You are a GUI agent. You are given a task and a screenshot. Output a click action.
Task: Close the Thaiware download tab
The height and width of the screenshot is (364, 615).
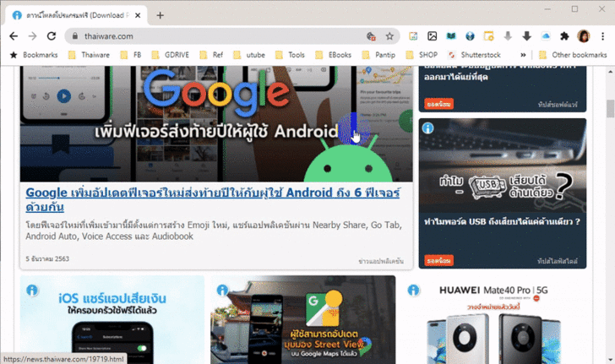tap(138, 15)
